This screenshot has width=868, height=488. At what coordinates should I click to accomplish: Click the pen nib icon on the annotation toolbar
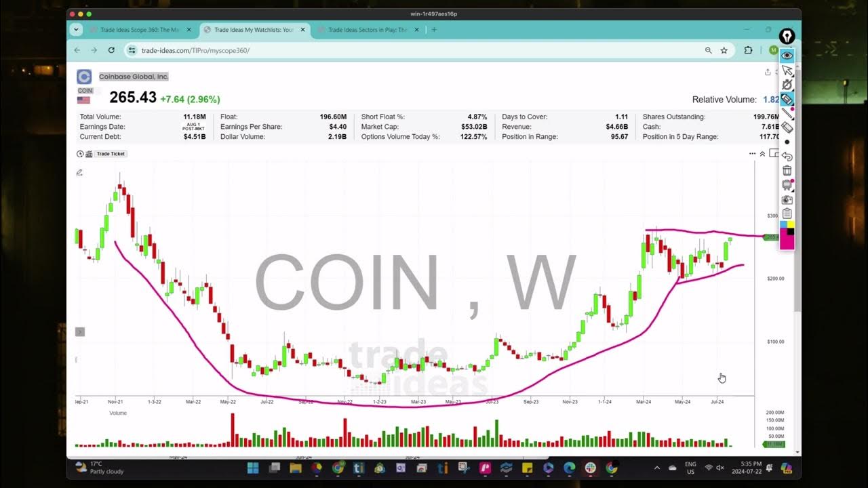[x=787, y=37]
